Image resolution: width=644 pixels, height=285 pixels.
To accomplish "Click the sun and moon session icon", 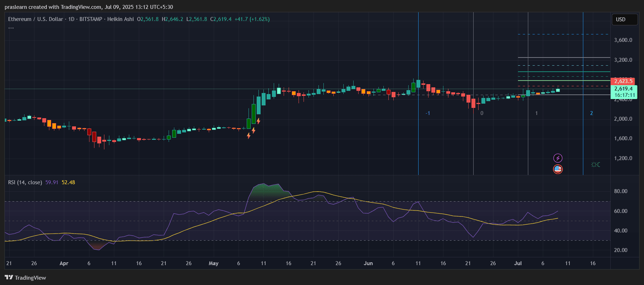I will coord(596,165).
